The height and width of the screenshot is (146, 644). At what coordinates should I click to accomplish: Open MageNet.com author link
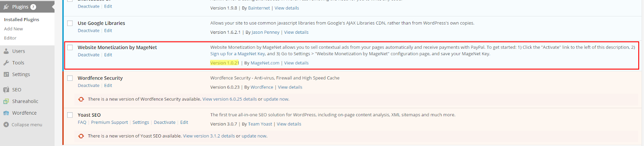point(265,63)
